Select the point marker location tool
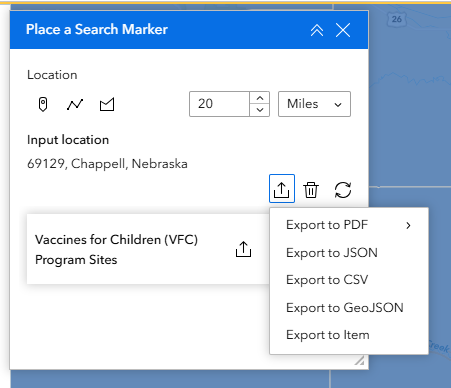This screenshot has height=388, width=451. click(x=43, y=105)
